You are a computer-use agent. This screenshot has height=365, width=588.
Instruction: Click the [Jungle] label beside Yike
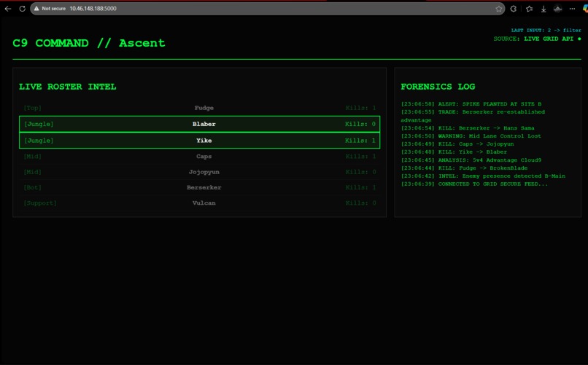tap(39, 141)
